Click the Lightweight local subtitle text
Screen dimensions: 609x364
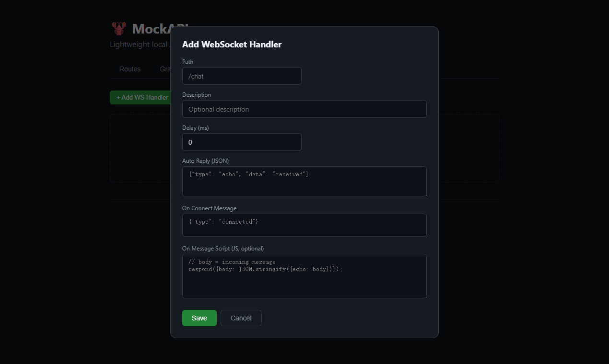[139, 44]
